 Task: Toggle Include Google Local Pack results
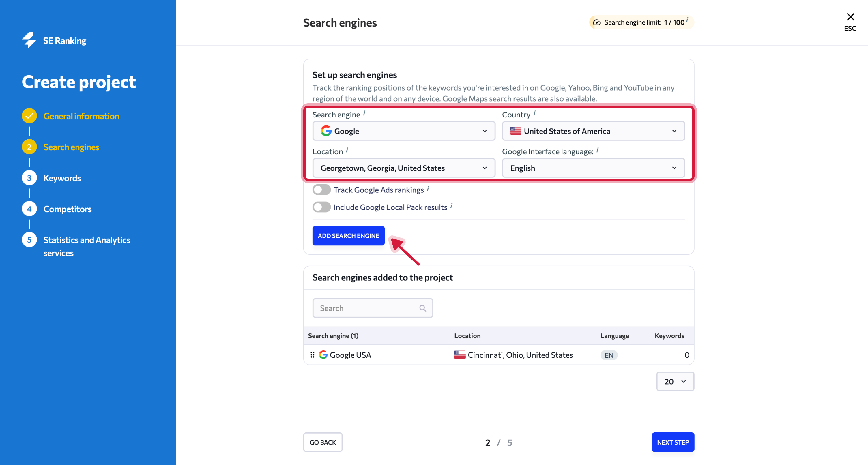[321, 207]
